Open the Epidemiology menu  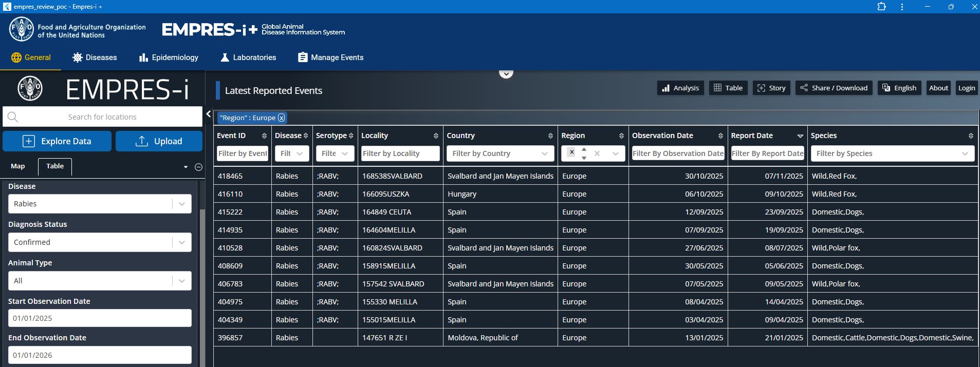pyautogui.click(x=169, y=57)
